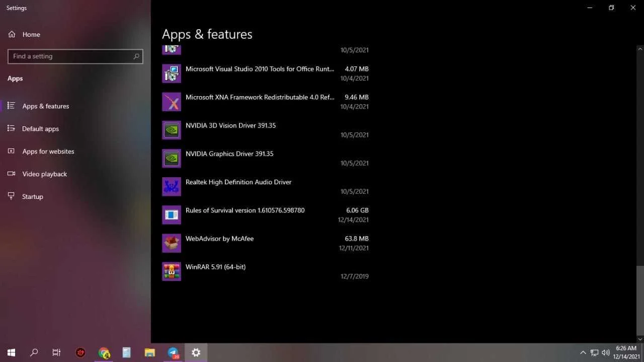
Task: Click the Apps for websites sidebar icon
Action: [x=11, y=151]
